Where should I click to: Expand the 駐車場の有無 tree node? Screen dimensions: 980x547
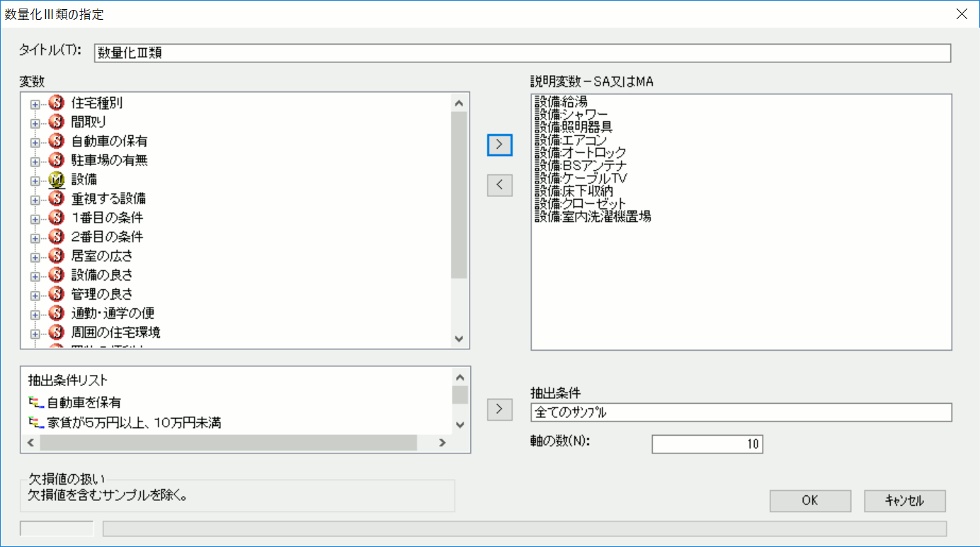35,162
